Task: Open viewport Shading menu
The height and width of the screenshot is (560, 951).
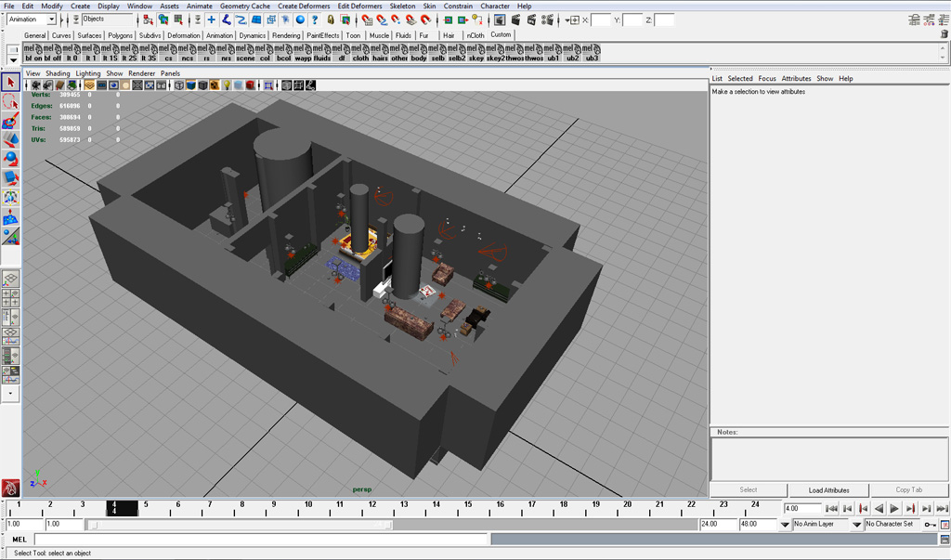Action: point(58,73)
